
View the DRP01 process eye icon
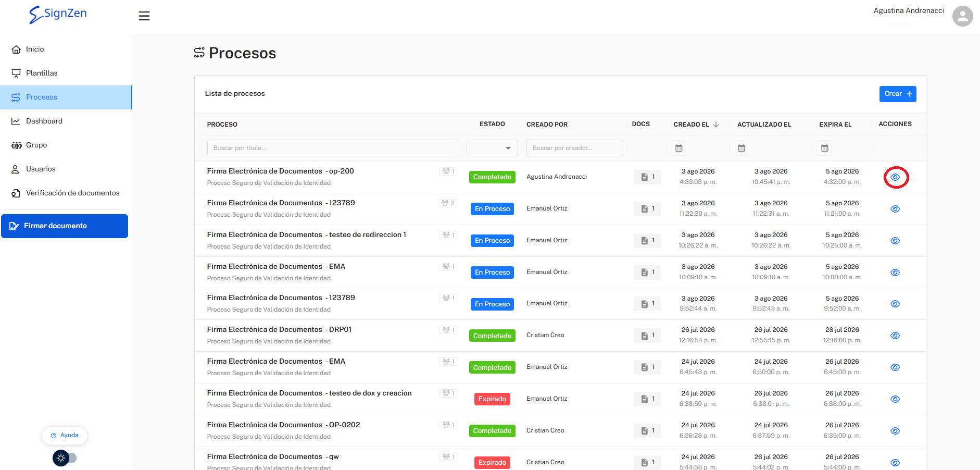tap(895, 336)
